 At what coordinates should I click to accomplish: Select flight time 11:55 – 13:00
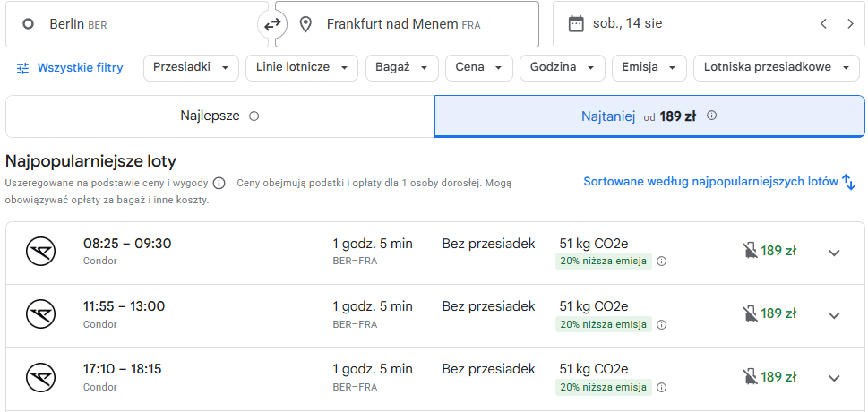(124, 307)
